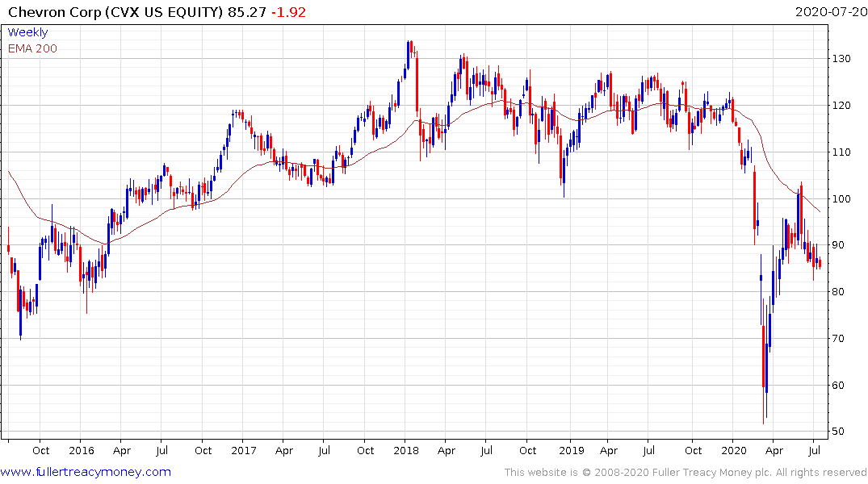Click the 2018 year axis label
Screen dimensions: 868x484
click(406, 450)
